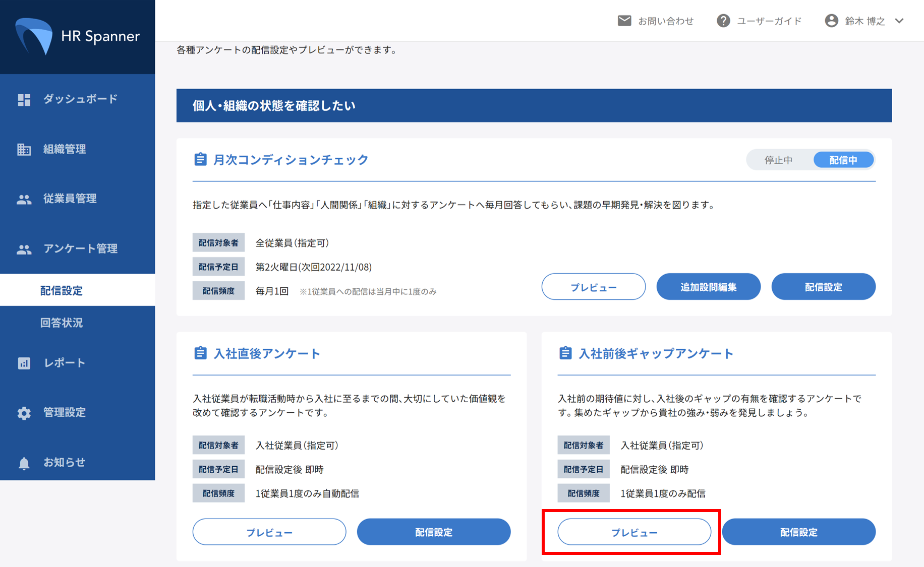The image size is (924, 567).
Task: Click the HR Spanner logo
Action: [77, 36]
